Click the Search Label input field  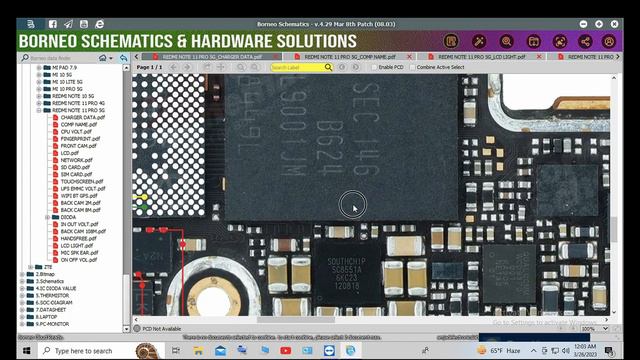click(x=297, y=67)
